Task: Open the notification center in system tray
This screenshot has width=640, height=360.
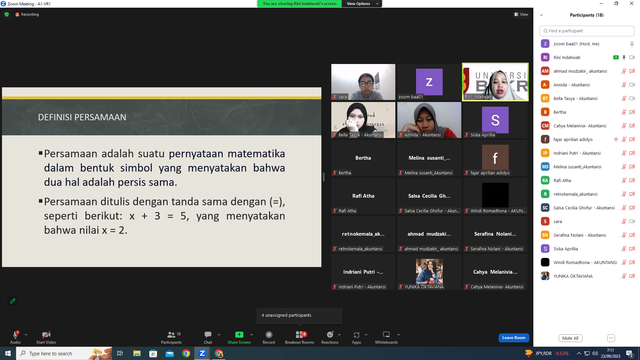Action: [x=629, y=353]
